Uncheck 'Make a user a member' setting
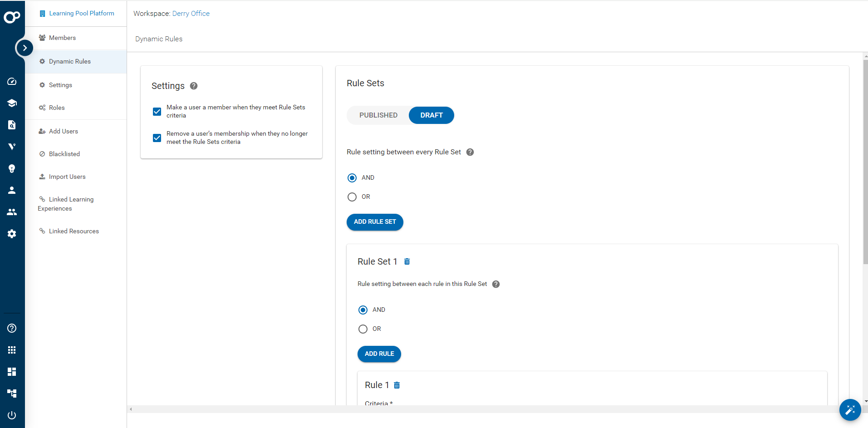Image resolution: width=868 pixels, height=428 pixels. pos(157,111)
